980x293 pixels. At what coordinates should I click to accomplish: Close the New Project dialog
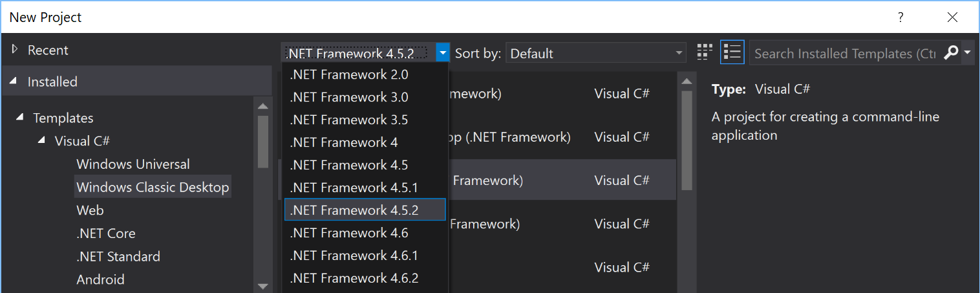(952, 17)
